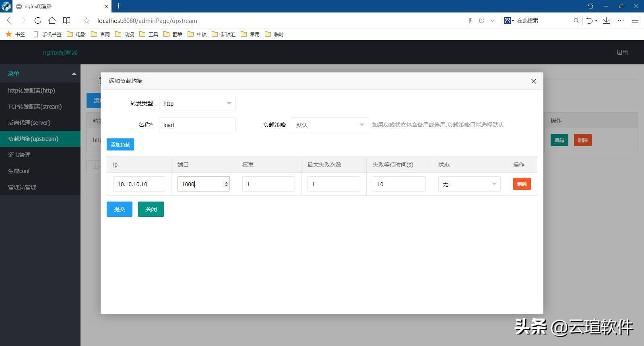Open the 中铁 bookmark folder

pos(197,34)
